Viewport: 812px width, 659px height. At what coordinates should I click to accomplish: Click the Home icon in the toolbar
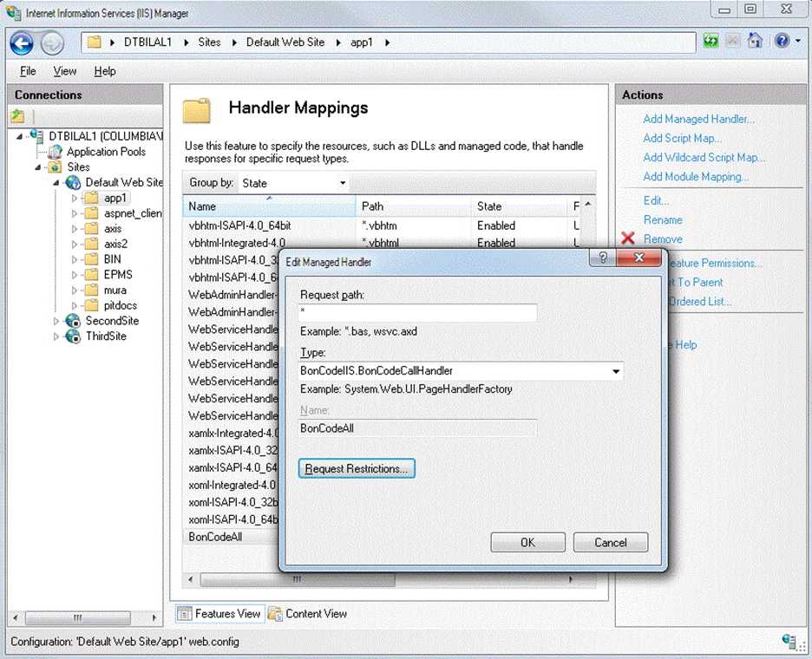[755, 41]
